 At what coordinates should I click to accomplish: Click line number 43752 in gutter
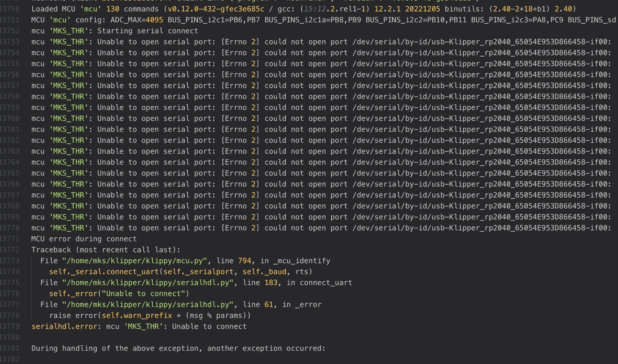point(10,31)
